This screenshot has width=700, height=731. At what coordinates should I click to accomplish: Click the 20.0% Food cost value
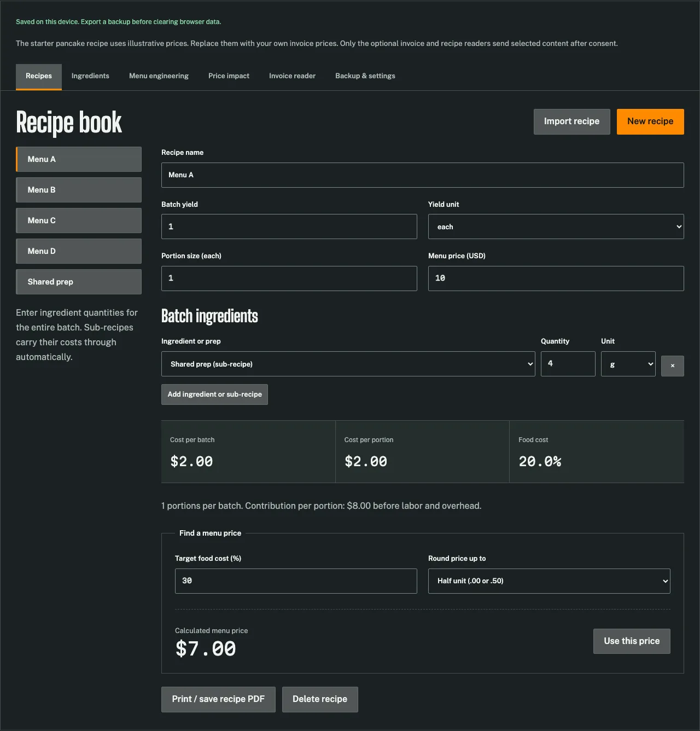(540, 462)
